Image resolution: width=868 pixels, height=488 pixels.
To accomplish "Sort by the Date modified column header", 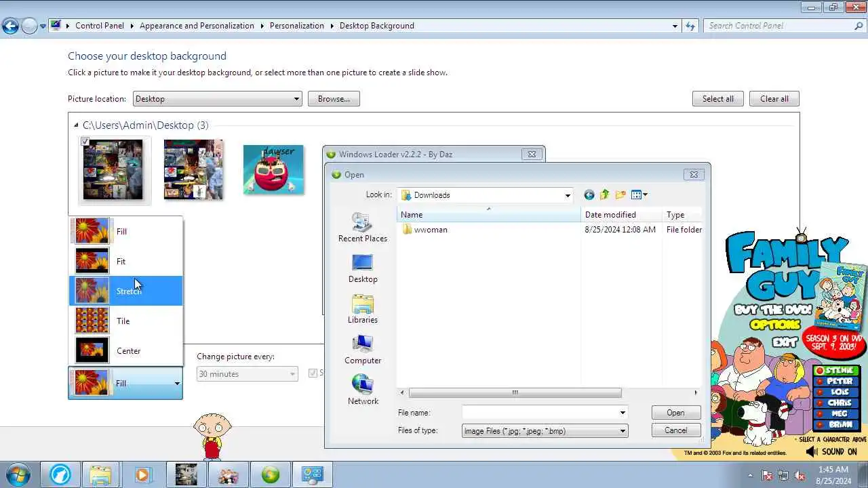I will tap(621, 215).
